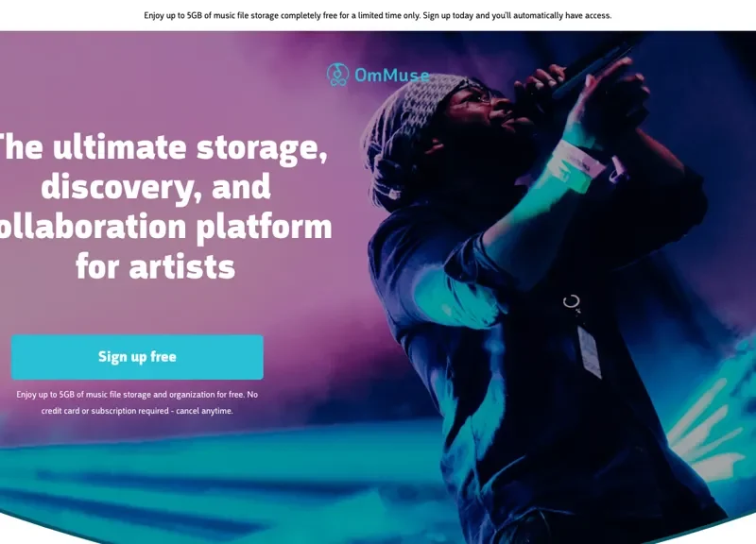Click the Sign up free button
Screen dimensions: 756x544
(x=137, y=357)
